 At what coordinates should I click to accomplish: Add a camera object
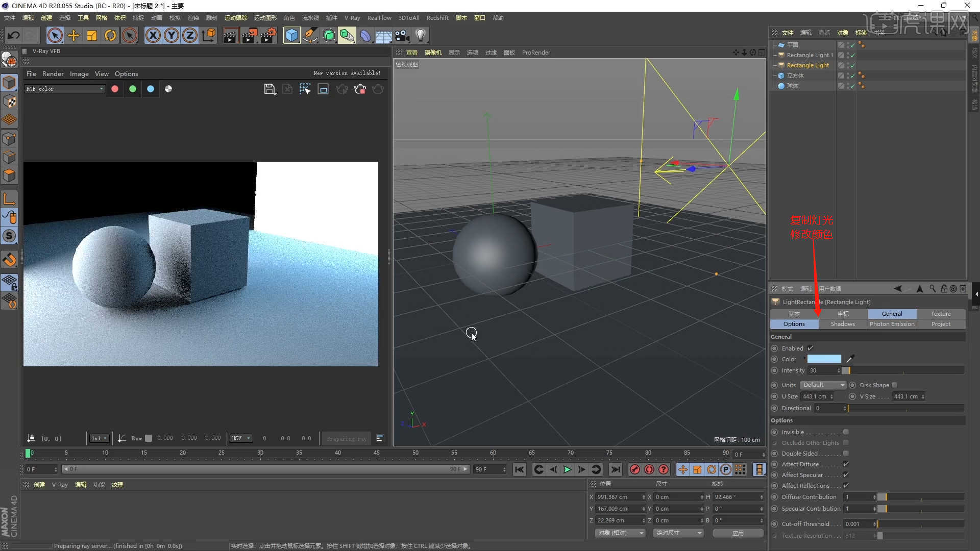pyautogui.click(x=402, y=35)
